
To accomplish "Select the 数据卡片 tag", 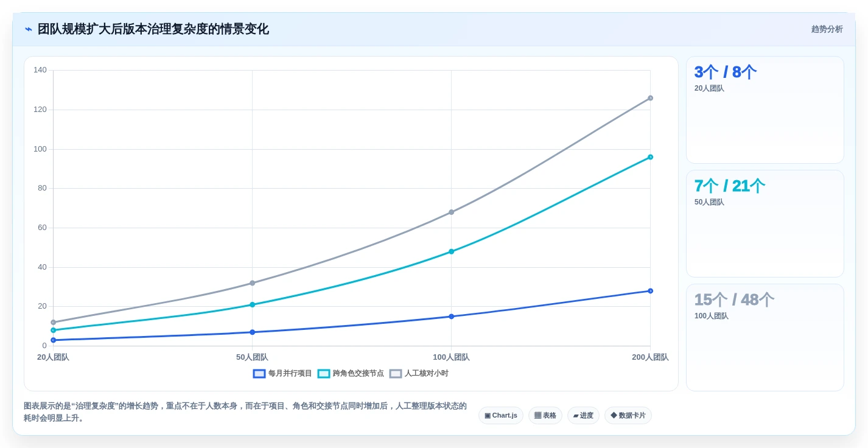I will coord(628,416).
